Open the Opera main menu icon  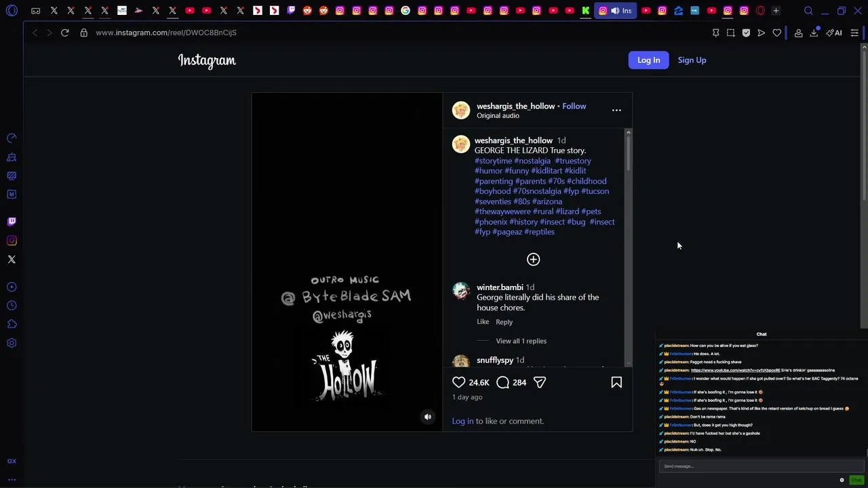coord(12,11)
